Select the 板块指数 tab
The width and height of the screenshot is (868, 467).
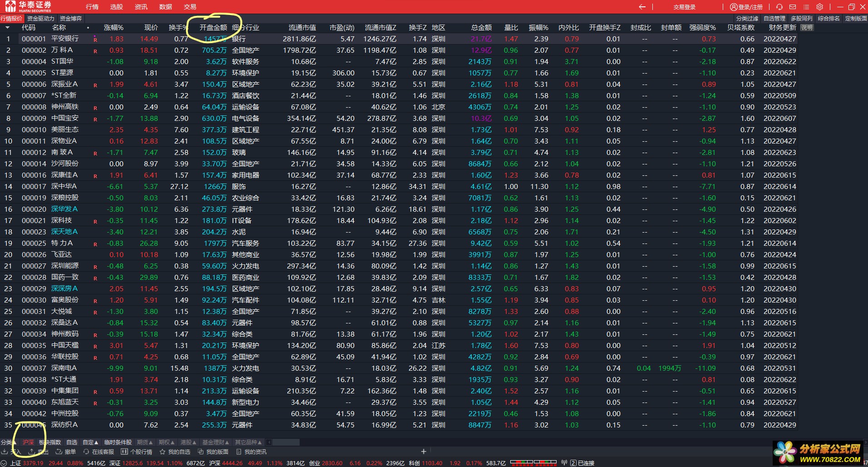pyautogui.click(x=50, y=442)
